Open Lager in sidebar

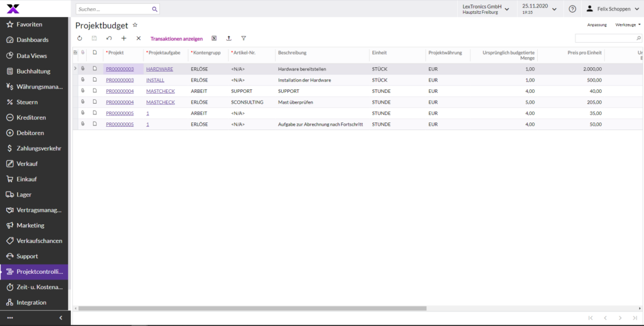click(x=34, y=194)
